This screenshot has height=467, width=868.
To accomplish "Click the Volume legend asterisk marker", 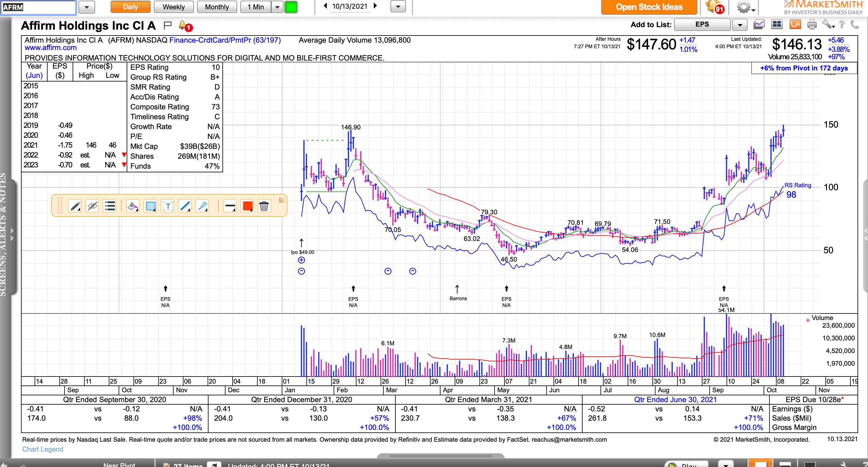I will (808, 320).
